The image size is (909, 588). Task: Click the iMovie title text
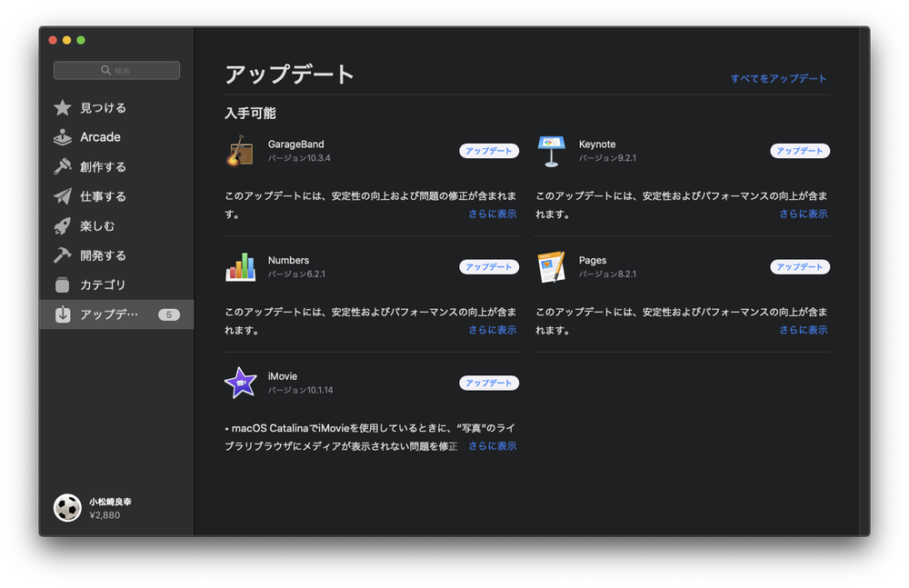[283, 376]
